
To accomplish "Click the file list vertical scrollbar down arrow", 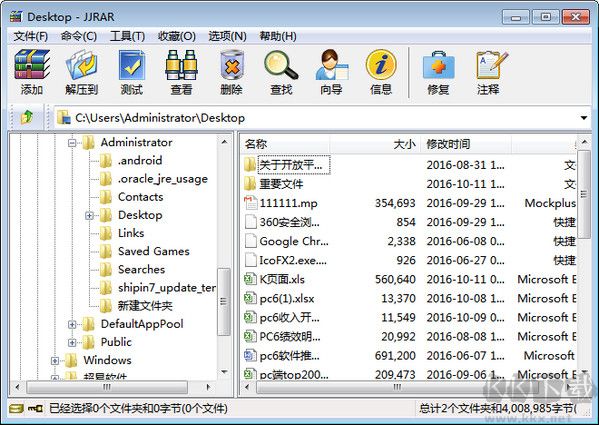I will point(584,373).
